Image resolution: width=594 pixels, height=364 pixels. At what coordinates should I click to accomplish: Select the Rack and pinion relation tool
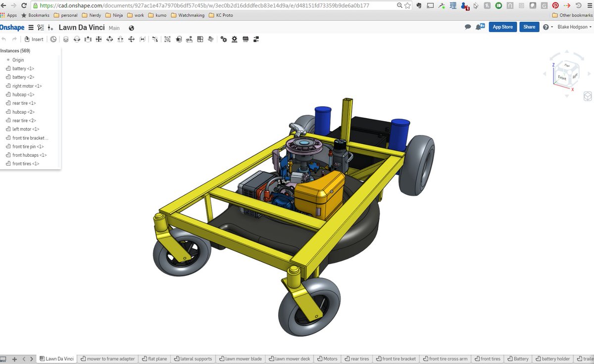click(x=234, y=39)
